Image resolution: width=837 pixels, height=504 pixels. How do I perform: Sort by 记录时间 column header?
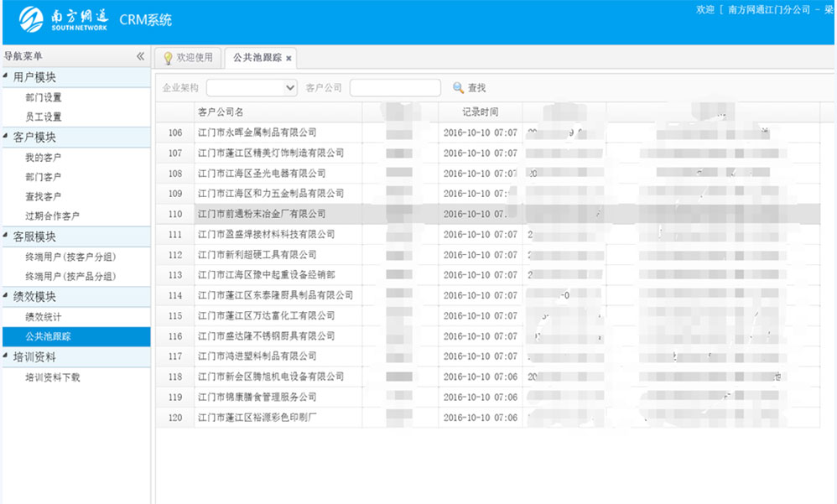480,112
